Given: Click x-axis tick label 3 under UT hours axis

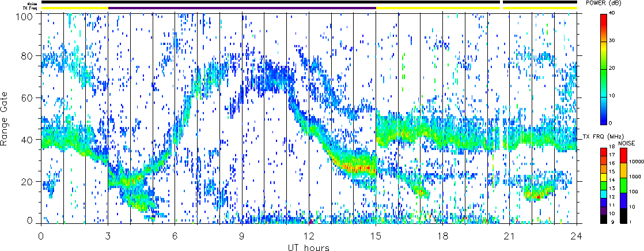Looking at the screenshot, I should [108, 236].
